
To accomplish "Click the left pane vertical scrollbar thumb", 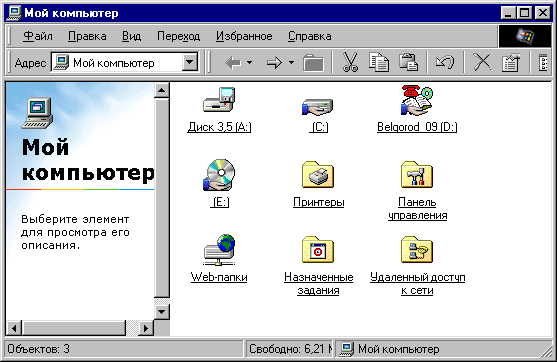I will [162, 198].
